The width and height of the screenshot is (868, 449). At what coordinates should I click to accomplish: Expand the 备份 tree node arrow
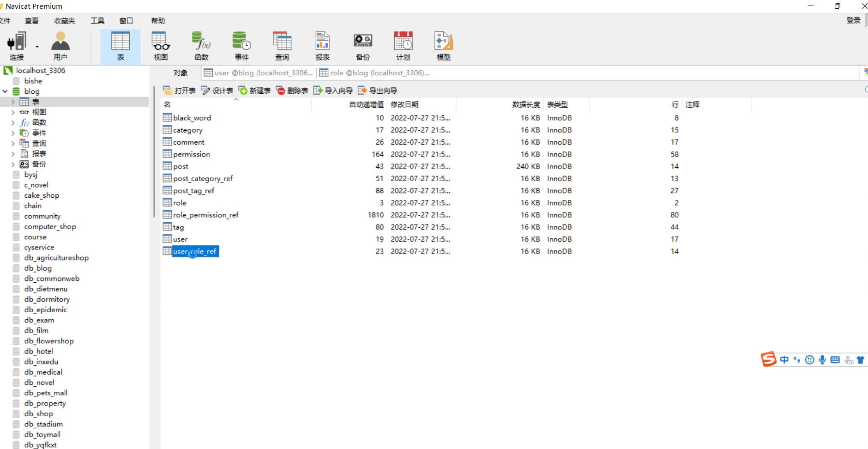point(13,164)
